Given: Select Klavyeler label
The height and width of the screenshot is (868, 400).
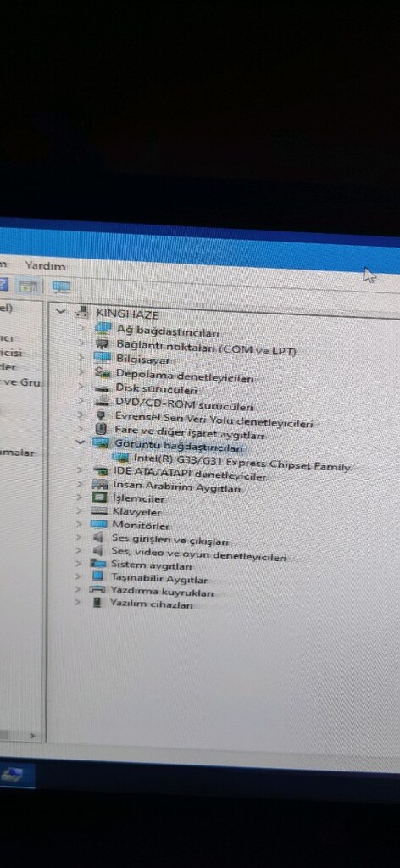Looking at the screenshot, I should coord(137,513).
